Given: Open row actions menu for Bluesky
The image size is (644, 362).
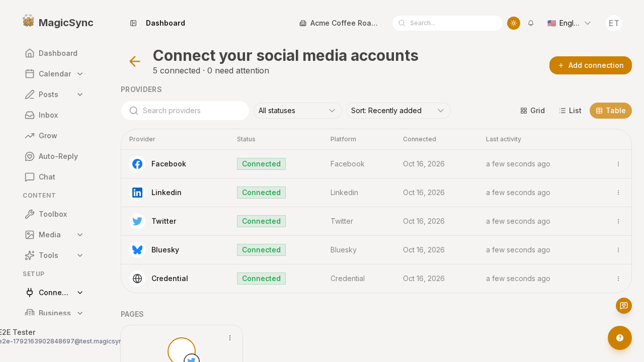Looking at the screenshot, I should [618, 250].
